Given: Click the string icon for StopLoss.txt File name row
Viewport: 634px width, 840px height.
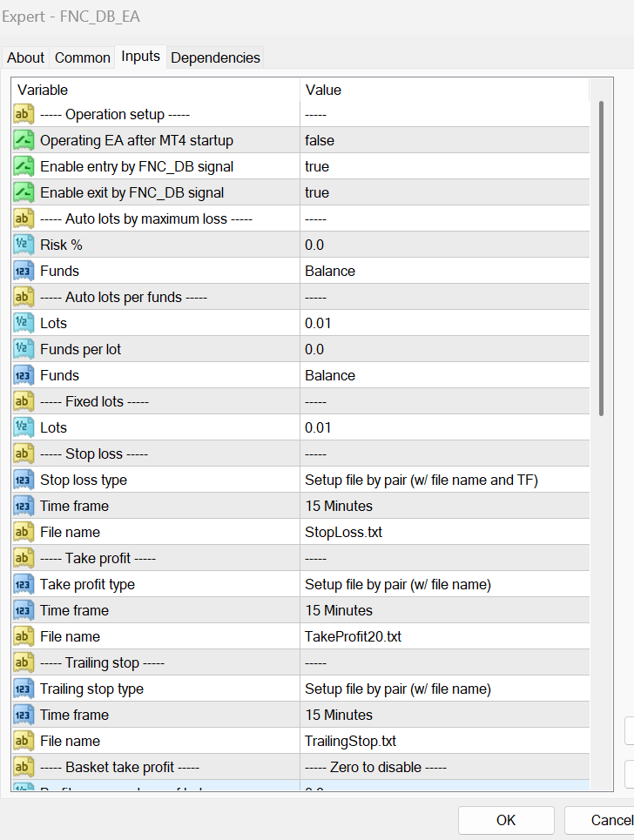Looking at the screenshot, I should [x=23, y=532].
